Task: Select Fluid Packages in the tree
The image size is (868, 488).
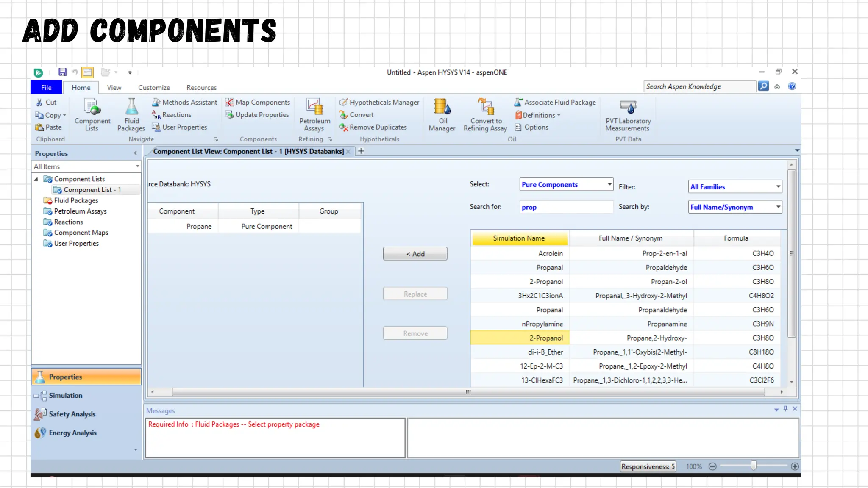Action: coord(76,200)
